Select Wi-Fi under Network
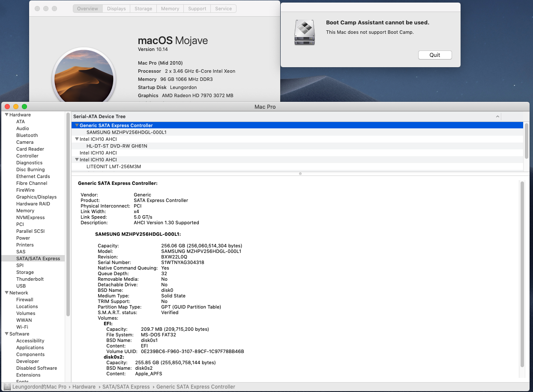The height and width of the screenshot is (392, 533). coord(22,327)
